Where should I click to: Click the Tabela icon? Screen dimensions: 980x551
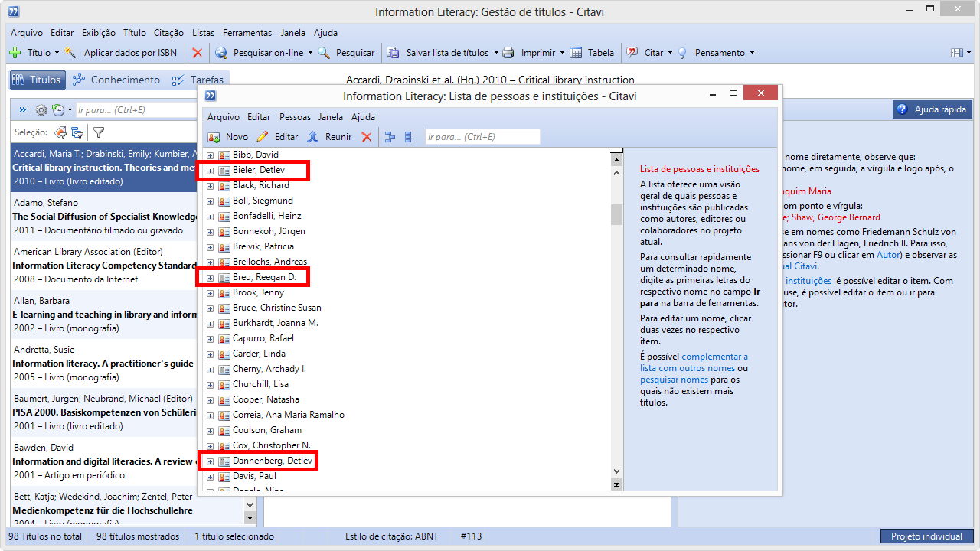tap(576, 53)
